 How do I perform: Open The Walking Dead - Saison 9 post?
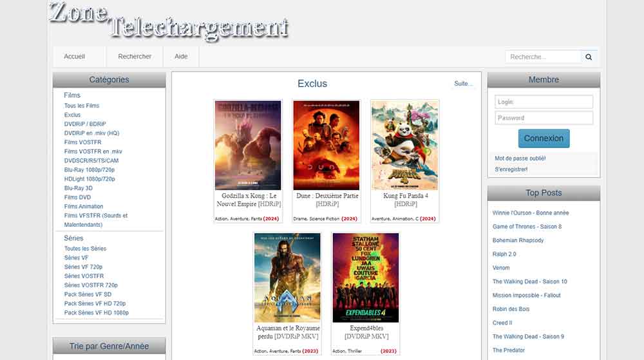tap(528, 337)
